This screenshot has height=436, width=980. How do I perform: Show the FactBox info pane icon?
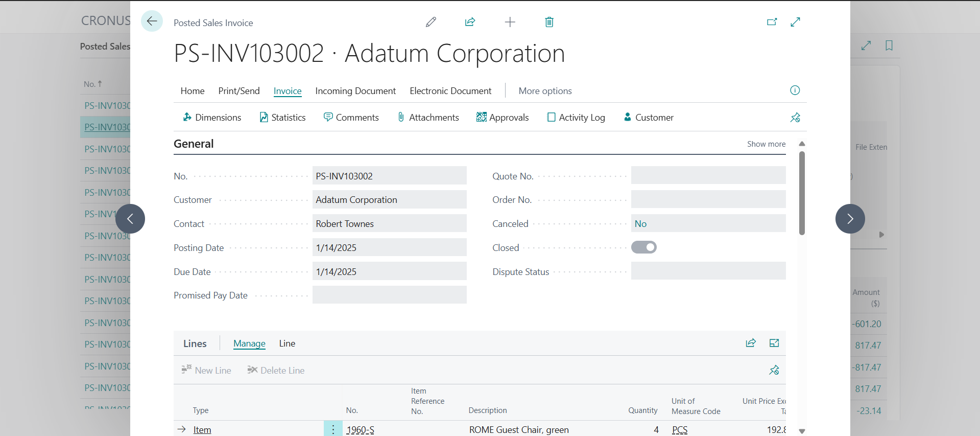795,90
